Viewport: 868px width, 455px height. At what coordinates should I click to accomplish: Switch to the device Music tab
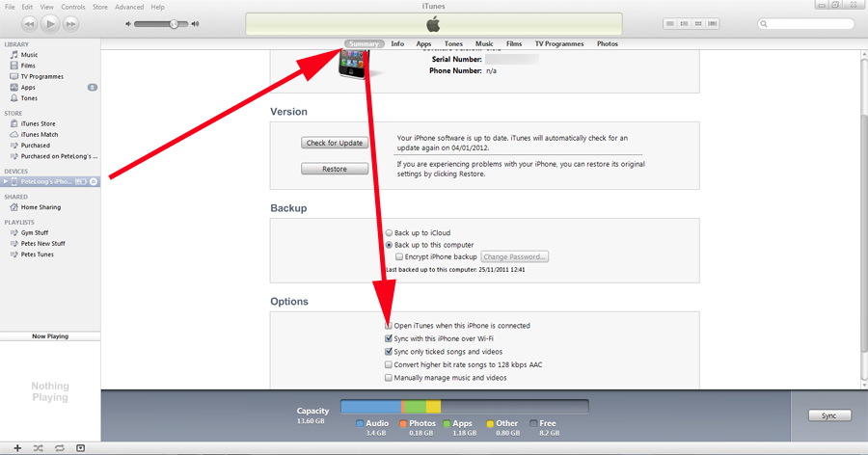tap(484, 43)
